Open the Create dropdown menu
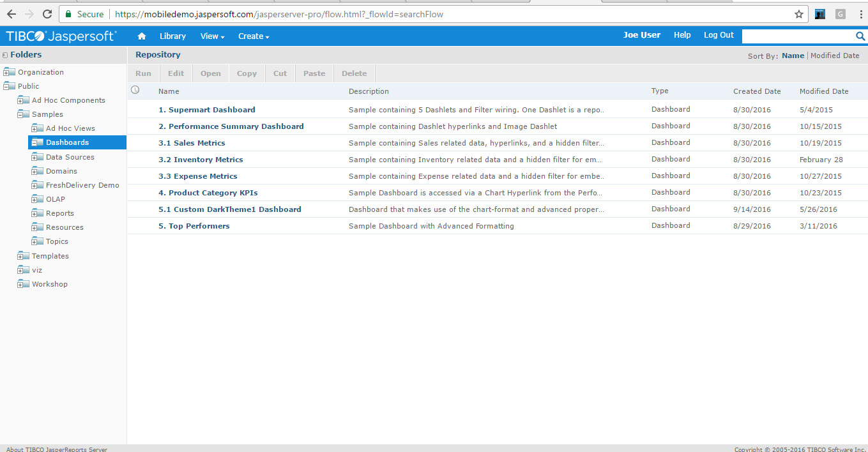The width and height of the screenshot is (868, 452). [254, 36]
